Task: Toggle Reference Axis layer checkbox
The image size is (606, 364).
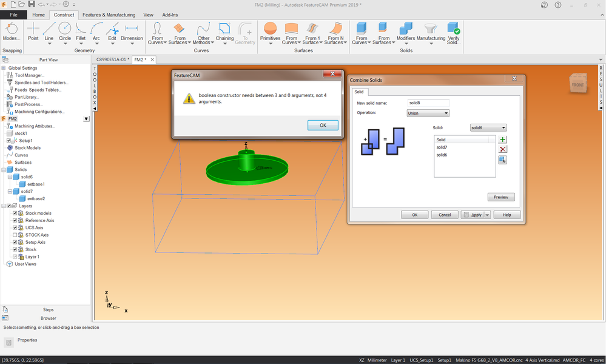Action: pos(15,221)
